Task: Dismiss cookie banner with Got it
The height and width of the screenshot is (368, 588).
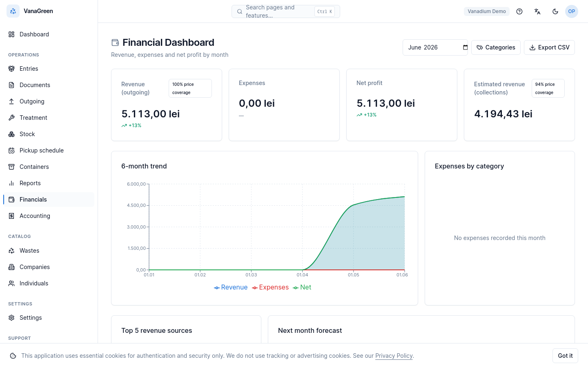Action: point(565,356)
